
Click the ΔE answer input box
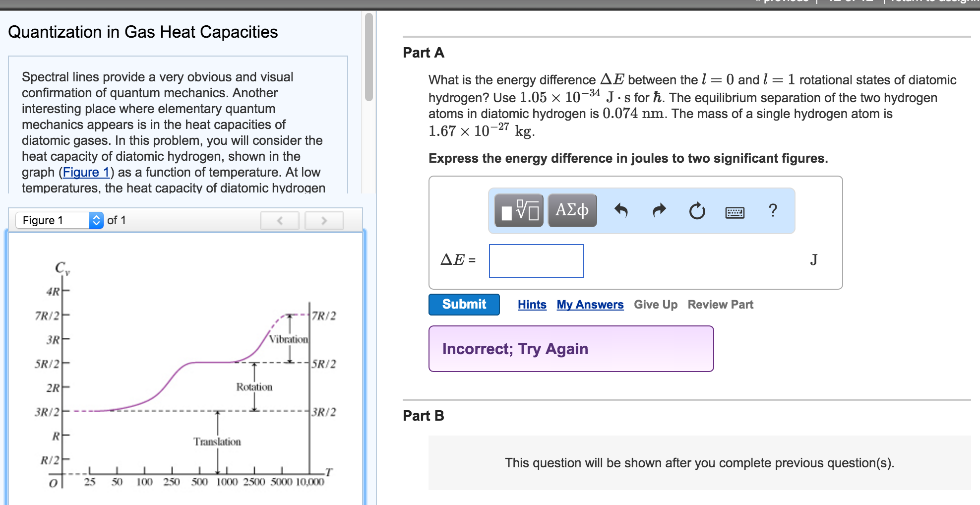[536, 261]
